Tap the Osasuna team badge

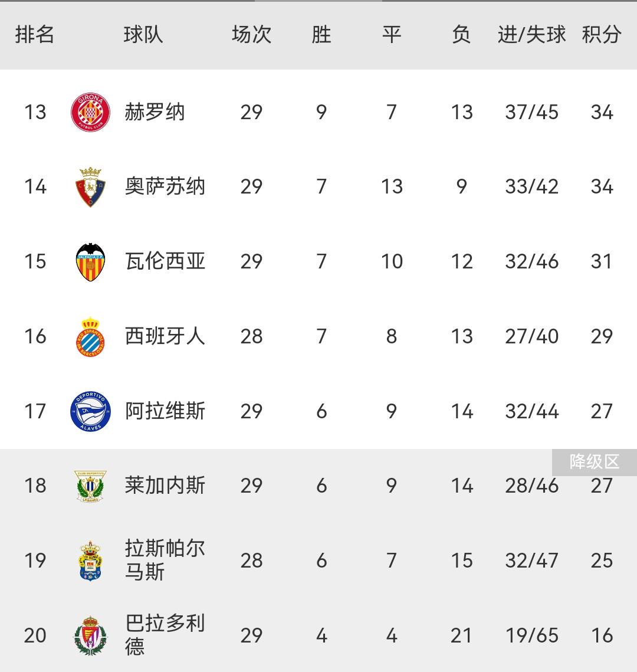90,187
